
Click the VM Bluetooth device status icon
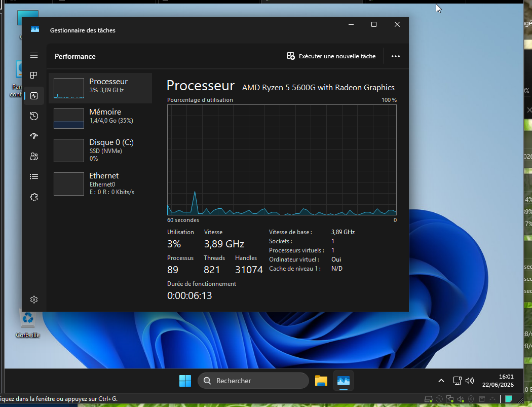pyautogui.click(x=471, y=399)
